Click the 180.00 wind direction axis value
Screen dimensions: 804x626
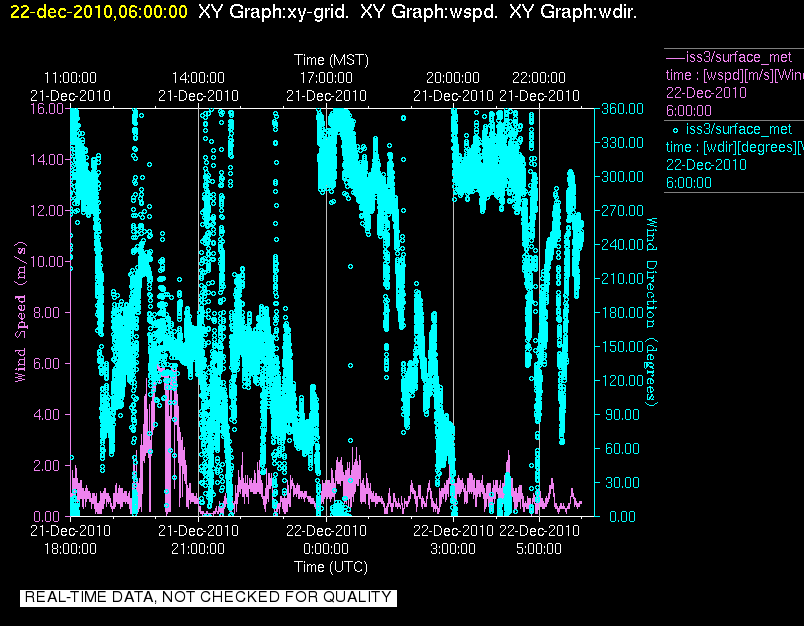pos(622,313)
